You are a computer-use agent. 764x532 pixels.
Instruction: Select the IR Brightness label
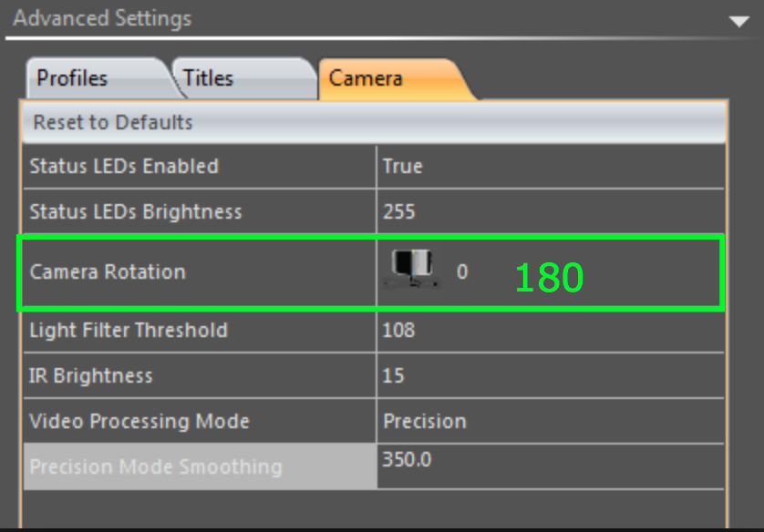point(90,375)
